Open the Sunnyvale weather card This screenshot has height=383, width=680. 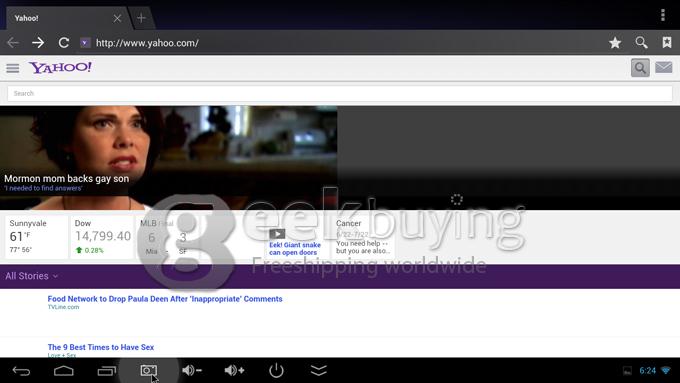36,237
